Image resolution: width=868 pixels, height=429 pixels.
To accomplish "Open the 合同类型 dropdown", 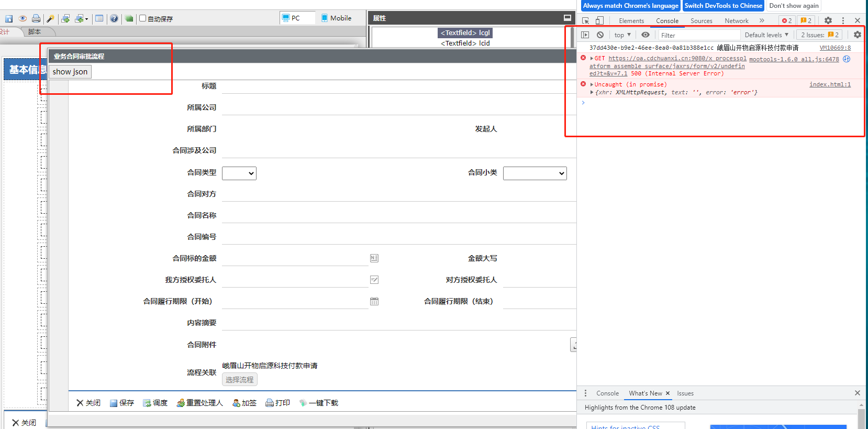I will point(239,173).
